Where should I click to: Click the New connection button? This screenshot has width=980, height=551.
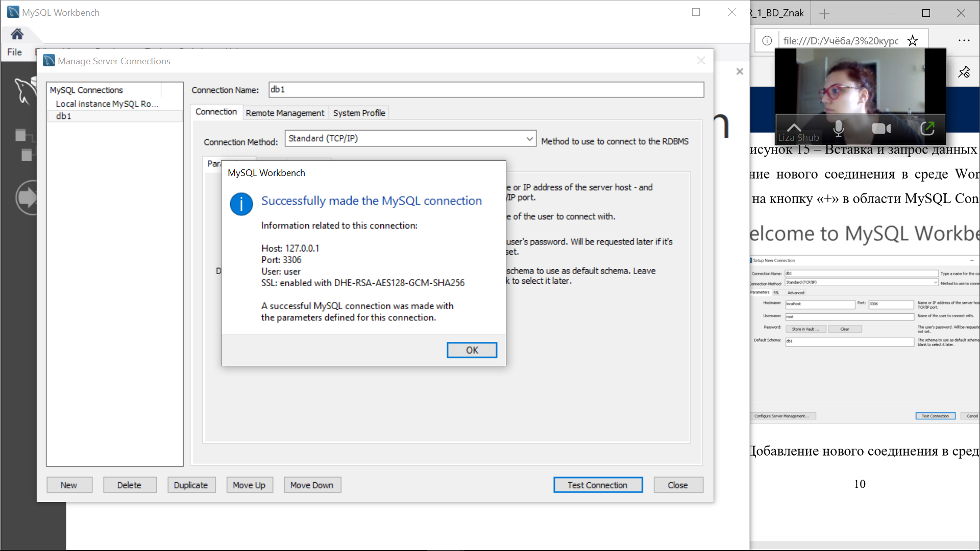pyautogui.click(x=69, y=485)
